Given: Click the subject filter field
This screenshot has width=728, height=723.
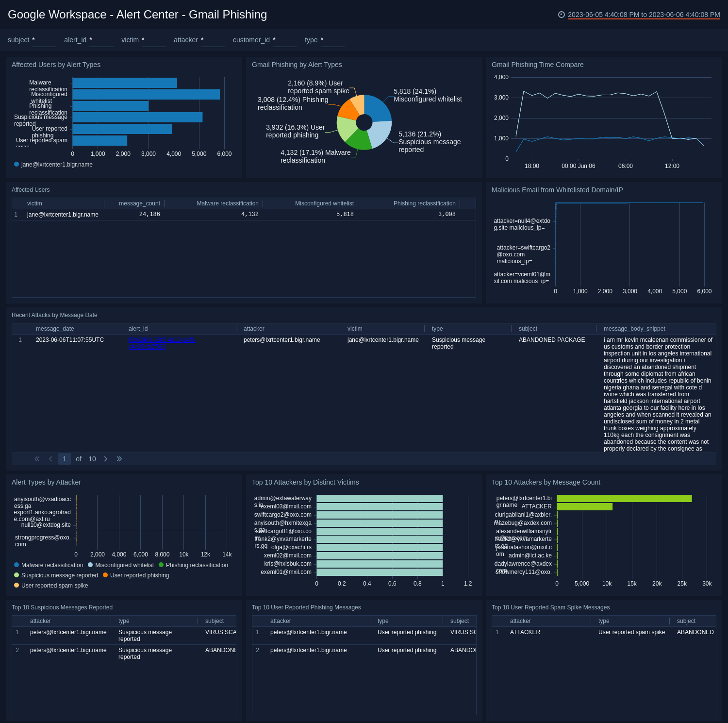Looking at the screenshot, I should pyautogui.click(x=44, y=43).
